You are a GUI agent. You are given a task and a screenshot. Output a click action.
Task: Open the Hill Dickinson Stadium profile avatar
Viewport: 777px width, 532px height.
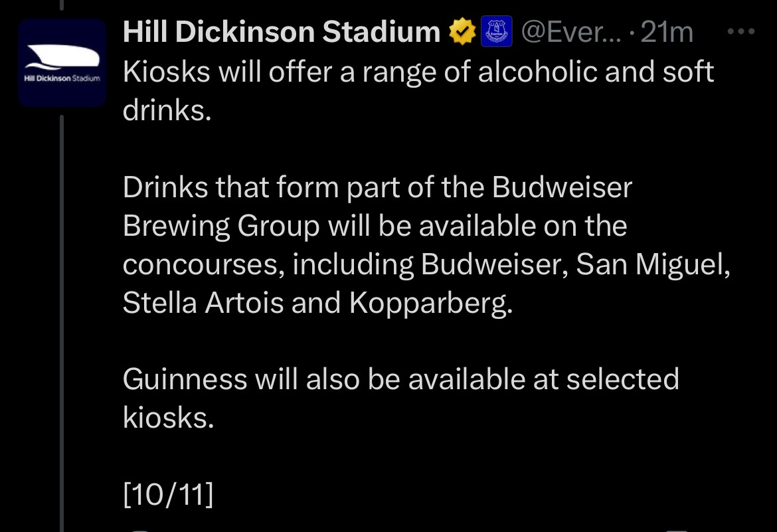(62, 63)
